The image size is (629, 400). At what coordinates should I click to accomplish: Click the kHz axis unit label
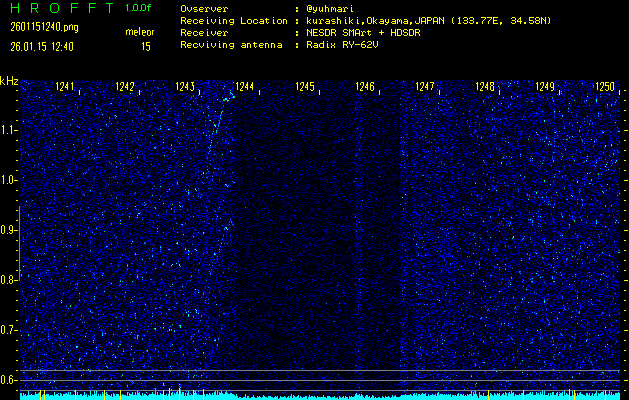tap(9, 81)
